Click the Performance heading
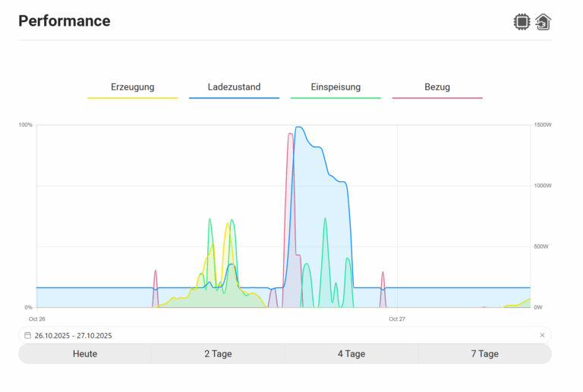The height and width of the screenshot is (392, 583). pyautogui.click(x=65, y=21)
